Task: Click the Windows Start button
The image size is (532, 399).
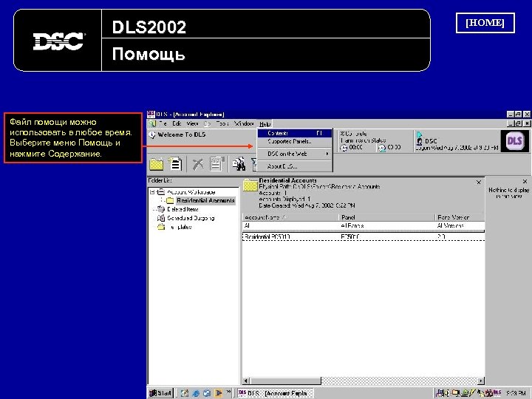Action: (161, 393)
